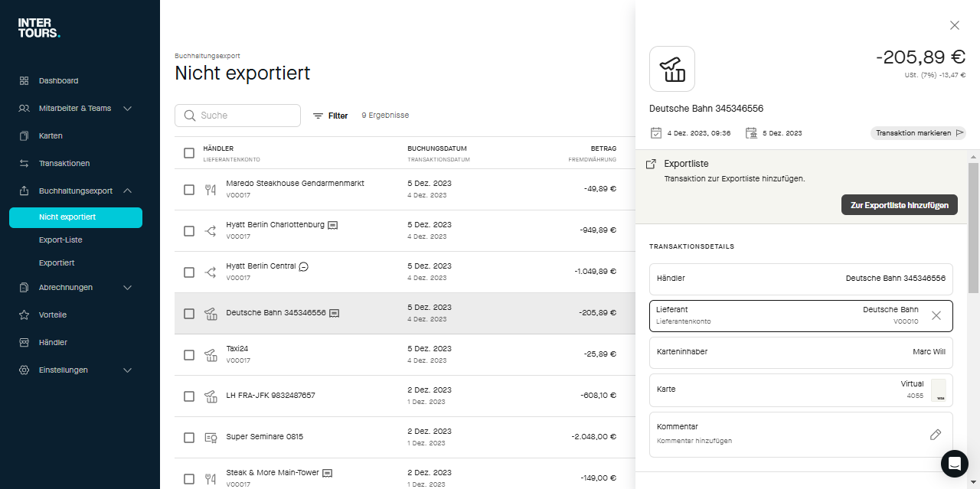The height and width of the screenshot is (489, 980).
Task: Close the transaction detail panel
Action: [954, 25]
